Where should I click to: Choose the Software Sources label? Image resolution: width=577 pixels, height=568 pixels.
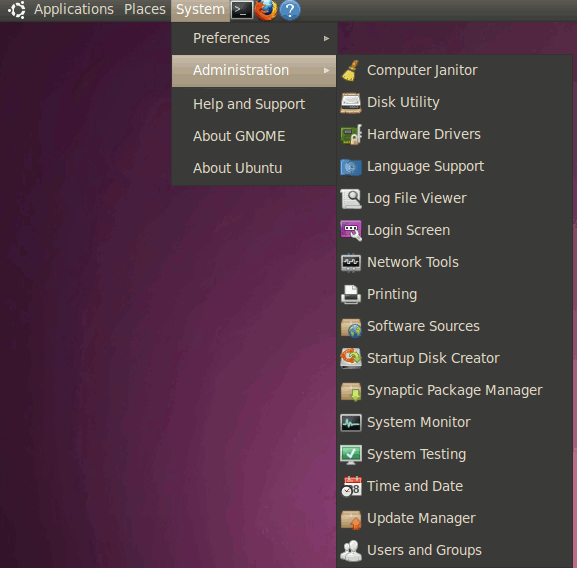[x=423, y=326]
